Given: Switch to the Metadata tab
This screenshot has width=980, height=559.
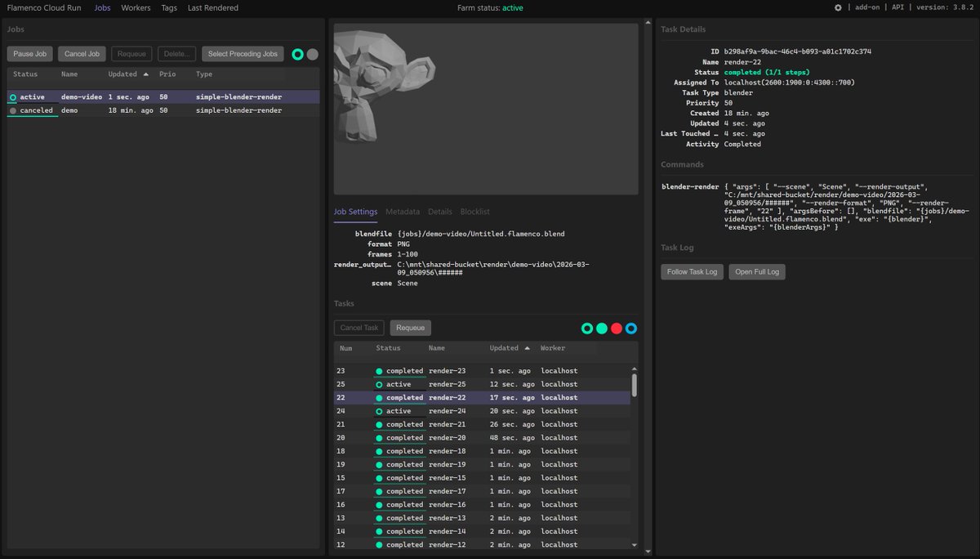Looking at the screenshot, I should (x=403, y=211).
